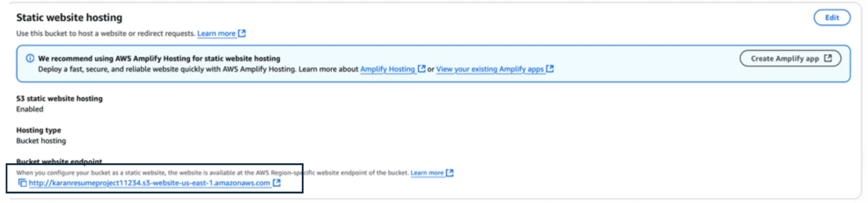The image size is (868, 203).
Task: Open View your existing Amplify apps link
Action: tap(490, 69)
